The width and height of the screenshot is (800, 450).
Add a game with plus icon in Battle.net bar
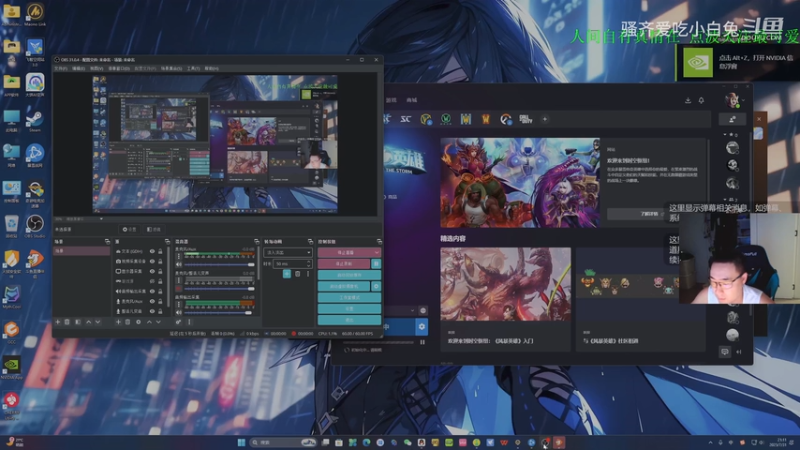(x=545, y=119)
